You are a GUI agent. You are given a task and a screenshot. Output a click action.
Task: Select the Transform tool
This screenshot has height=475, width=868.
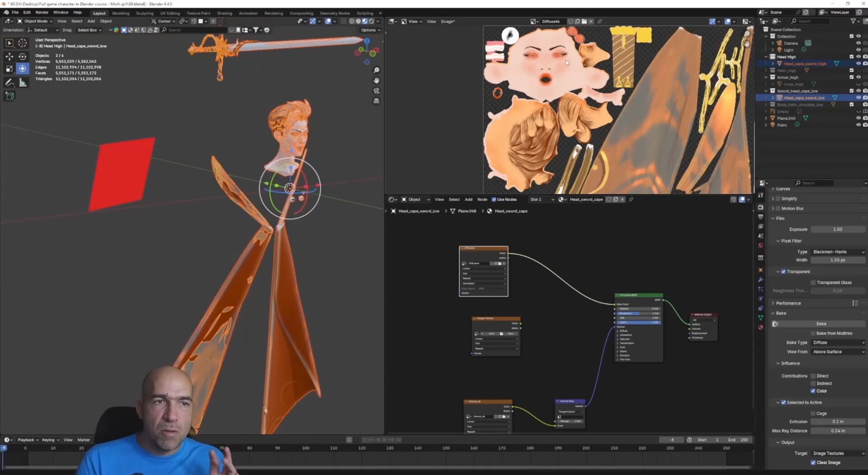pyautogui.click(x=23, y=69)
